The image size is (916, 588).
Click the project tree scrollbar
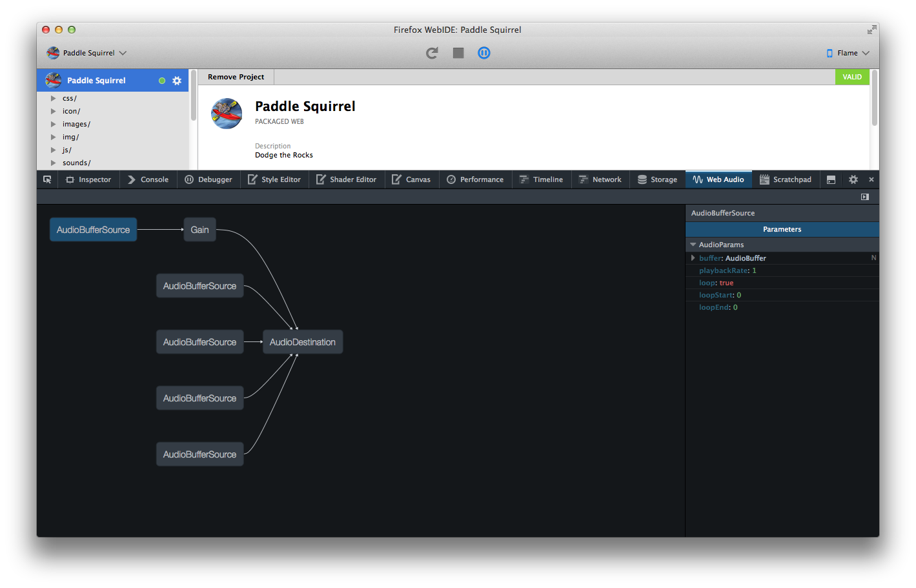point(194,96)
